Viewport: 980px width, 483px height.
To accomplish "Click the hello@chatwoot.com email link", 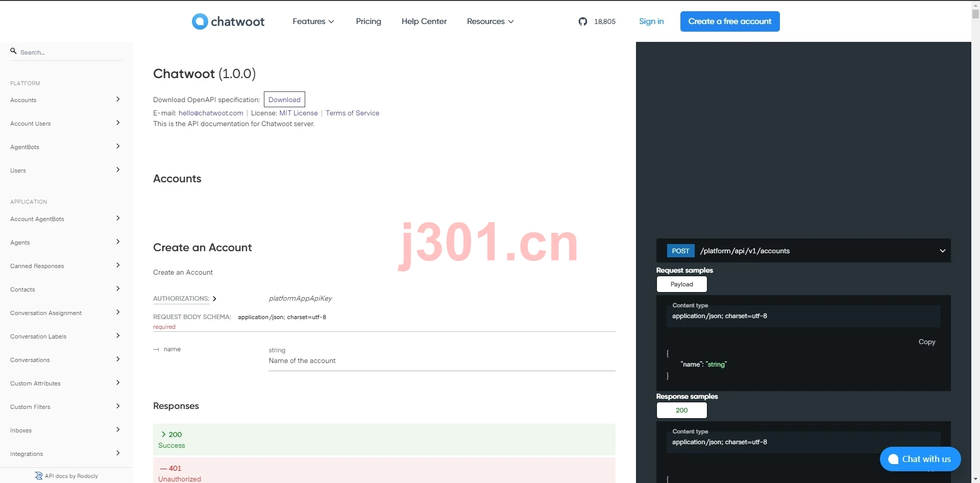I will [211, 113].
